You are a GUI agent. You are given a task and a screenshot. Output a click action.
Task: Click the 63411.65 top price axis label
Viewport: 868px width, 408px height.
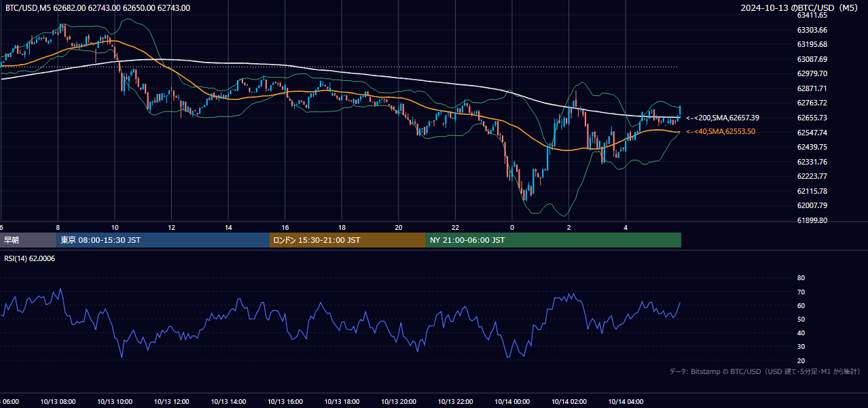812,15
